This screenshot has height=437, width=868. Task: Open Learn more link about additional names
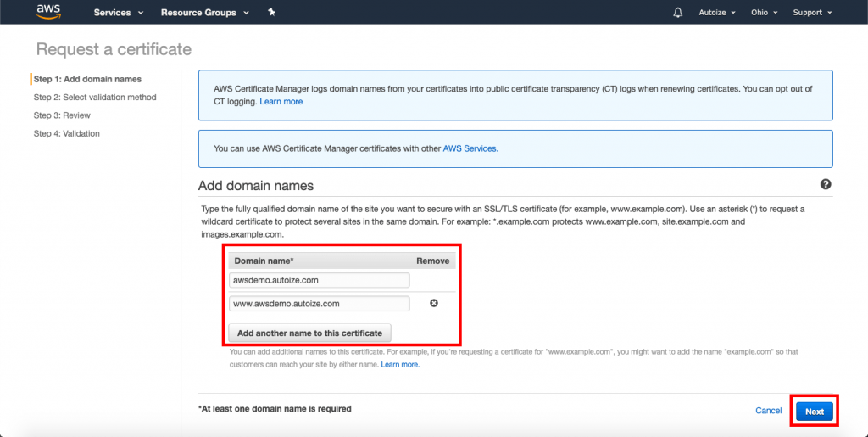point(400,364)
